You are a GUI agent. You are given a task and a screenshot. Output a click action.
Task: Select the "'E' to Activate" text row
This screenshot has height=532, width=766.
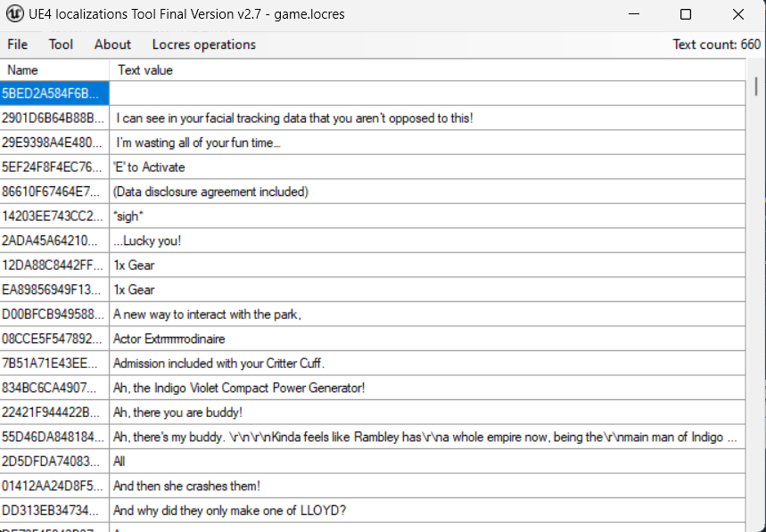click(x=149, y=167)
